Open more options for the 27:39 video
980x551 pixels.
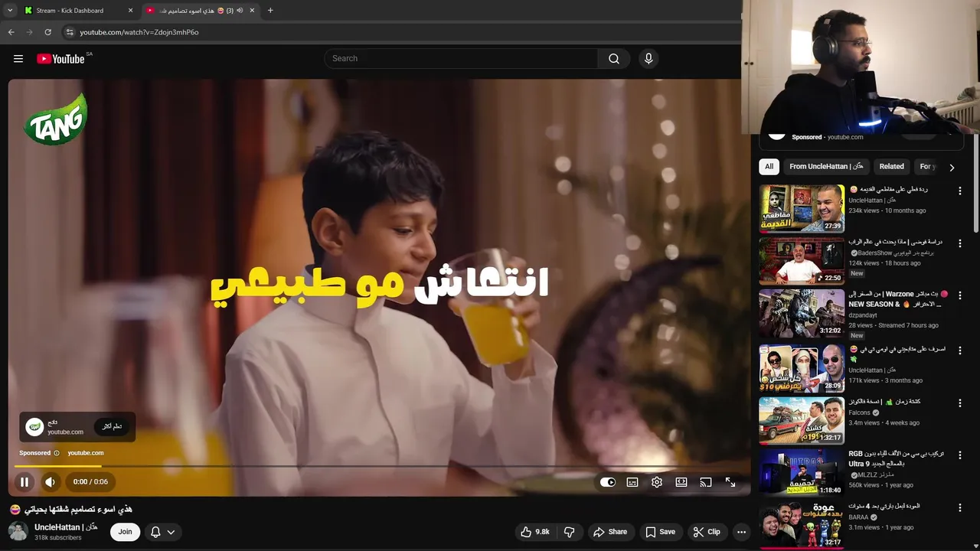(x=959, y=191)
